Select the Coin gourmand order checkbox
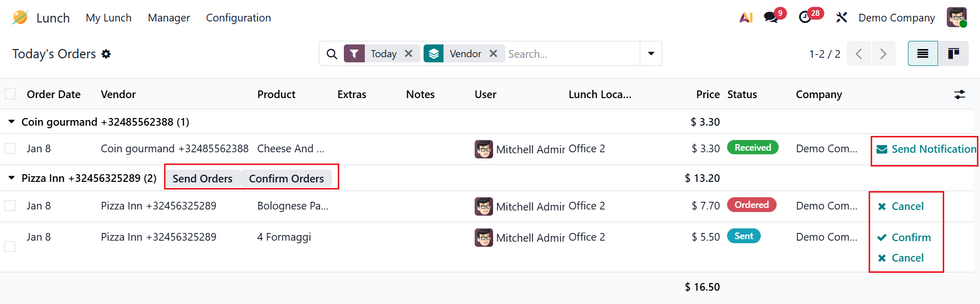This screenshot has width=980, height=304. (10, 149)
